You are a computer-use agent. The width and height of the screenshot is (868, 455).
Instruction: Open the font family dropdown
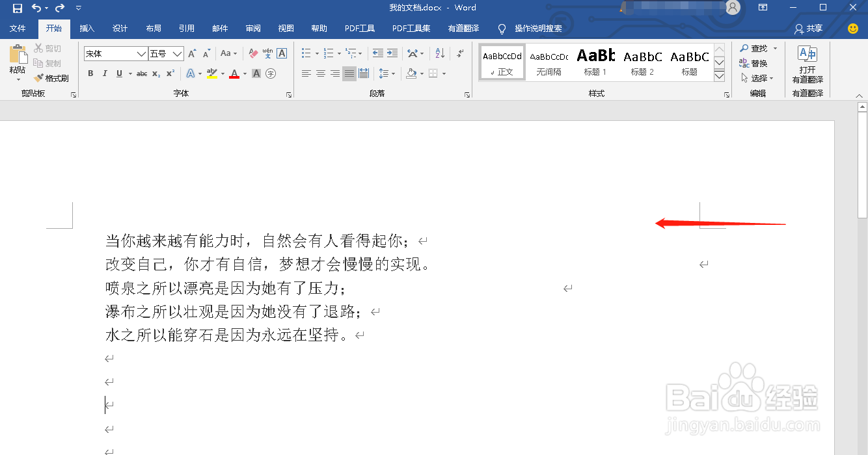[x=142, y=53]
